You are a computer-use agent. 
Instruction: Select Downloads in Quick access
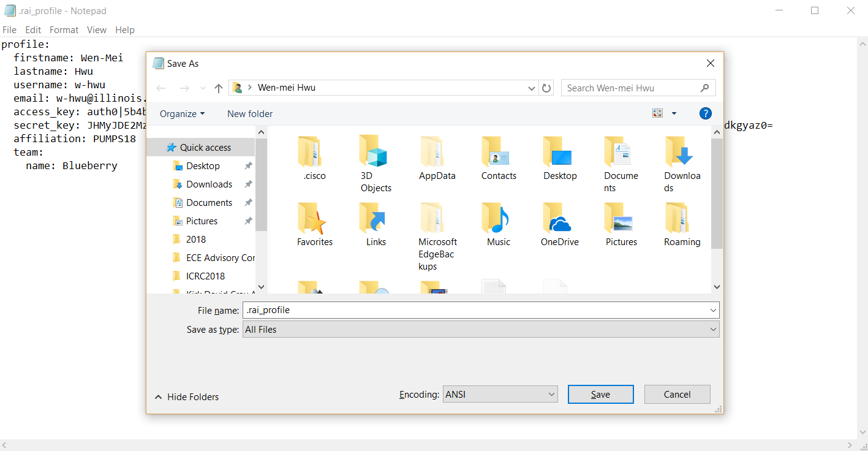point(208,184)
